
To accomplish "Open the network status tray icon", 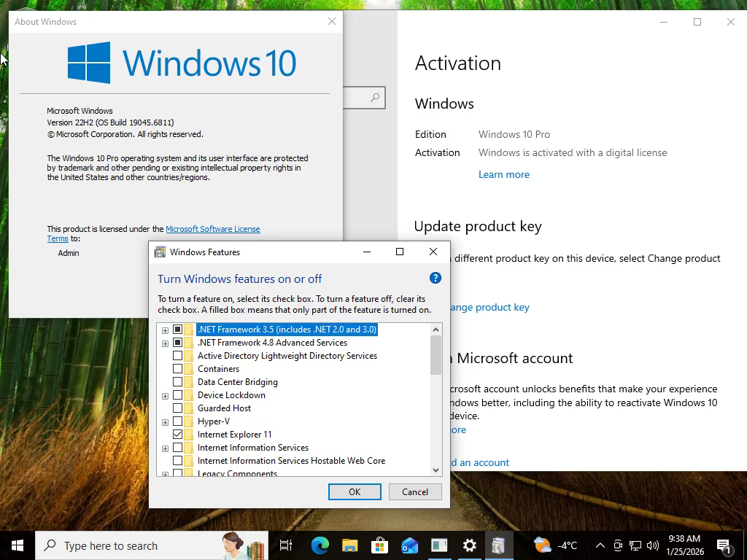I will click(635, 545).
